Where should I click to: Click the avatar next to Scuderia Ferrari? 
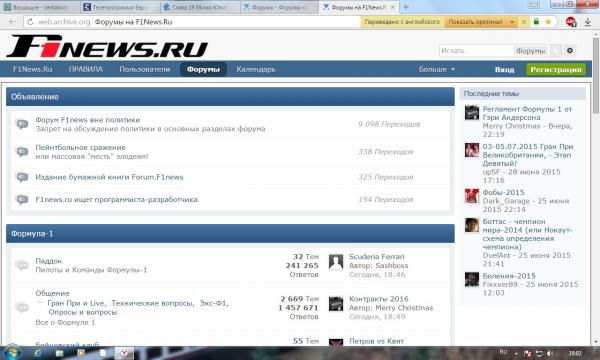pyautogui.click(x=336, y=262)
